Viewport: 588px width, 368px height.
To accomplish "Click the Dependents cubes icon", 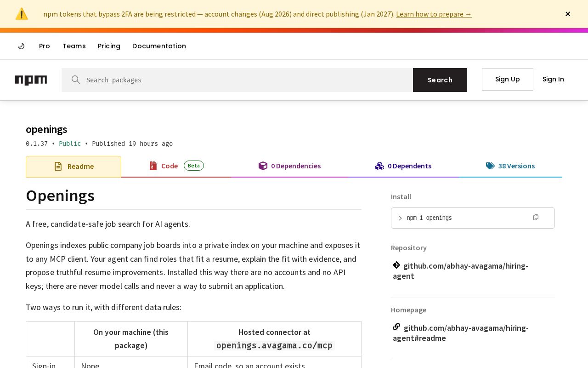I will 379,166.
